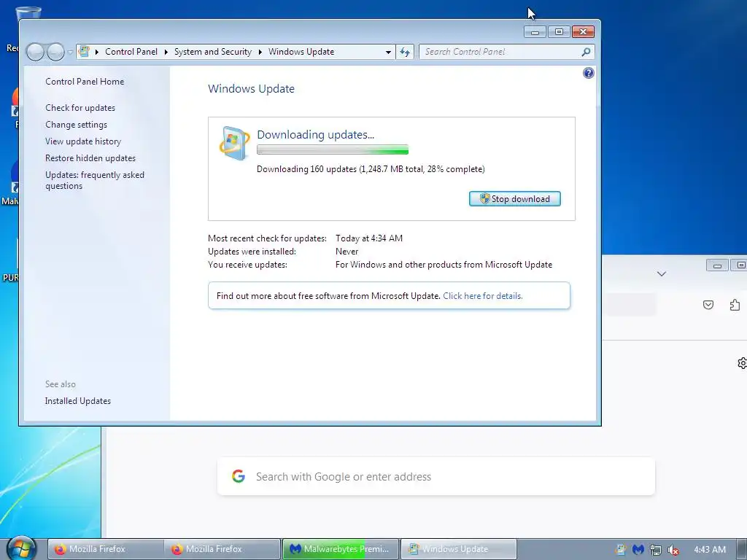Expand the arrow before Control Panel breadcrumb
The width and height of the screenshot is (747, 560).
(97, 52)
